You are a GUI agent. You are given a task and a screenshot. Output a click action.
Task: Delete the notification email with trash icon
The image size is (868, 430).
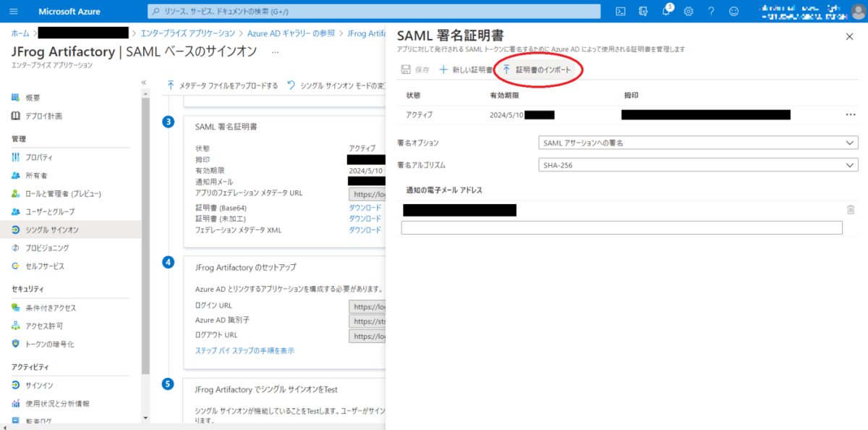click(x=851, y=210)
